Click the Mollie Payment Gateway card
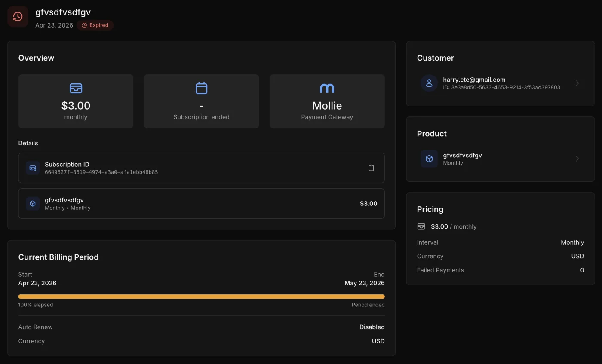The width and height of the screenshot is (602, 364). pos(327,101)
